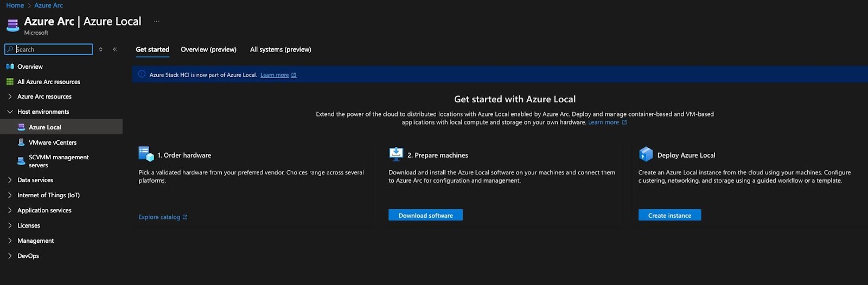This screenshot has height=285, width=868.
Task: Click the VMware vCenters icon
Action: click(x=21, y=142)
